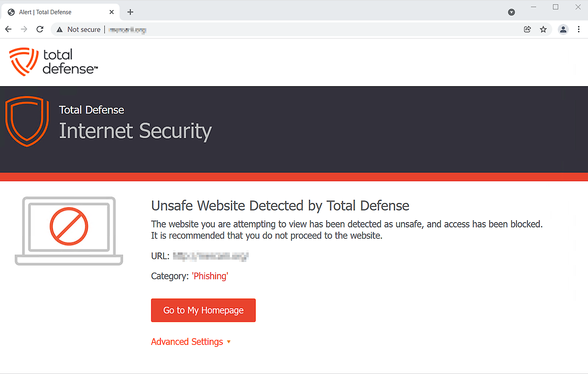Viewport: 588px width, 374px height.
Task: Open the Chrome three-dot menu
Action: tap(579, 29)
